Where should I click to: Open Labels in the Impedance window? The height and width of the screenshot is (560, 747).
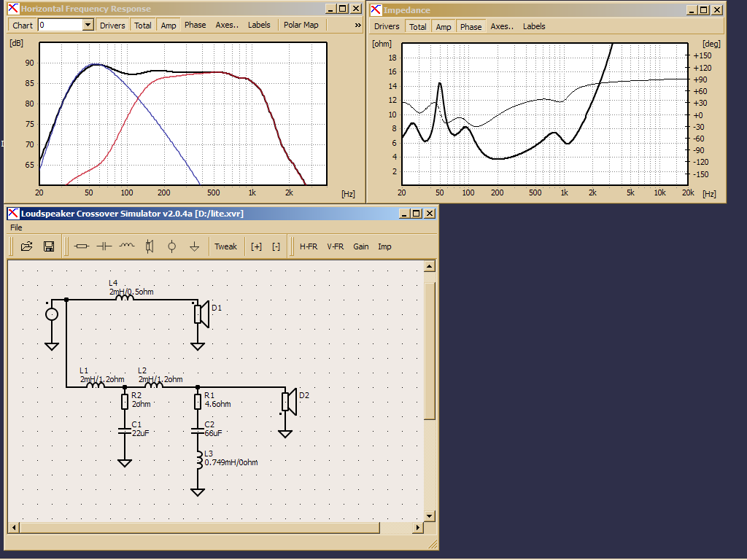coord(534,27)
